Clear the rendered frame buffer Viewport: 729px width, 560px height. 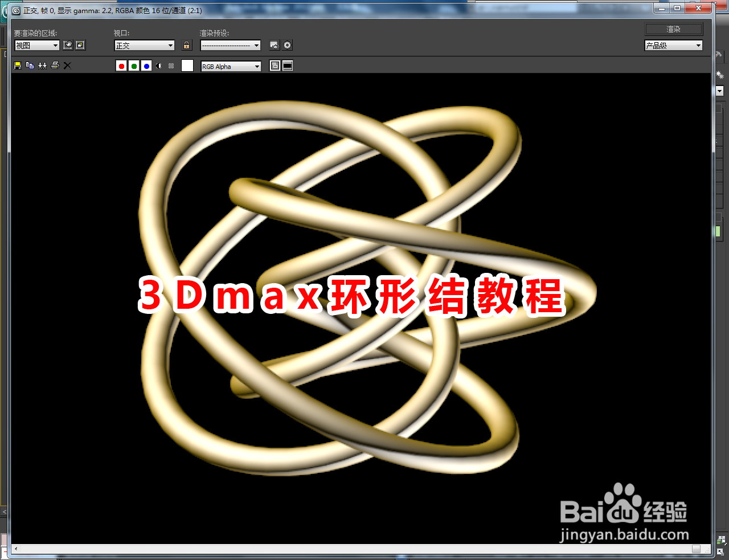pyautogui.click(x=67, y=66)
